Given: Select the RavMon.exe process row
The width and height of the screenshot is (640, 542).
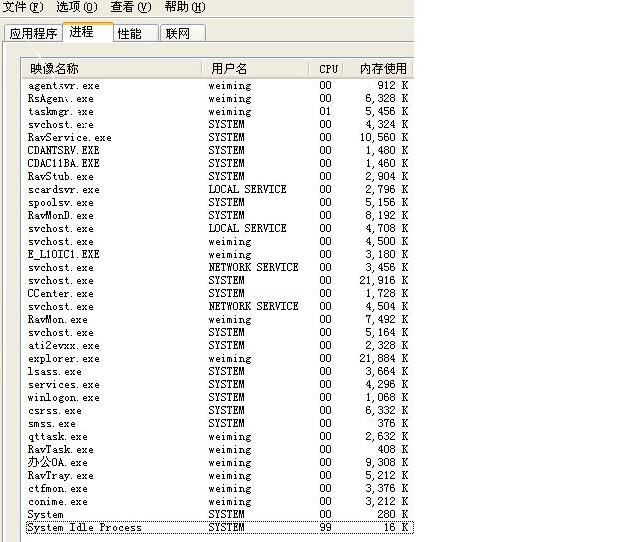Looking at the screenshot, I should tap(218, 320).
